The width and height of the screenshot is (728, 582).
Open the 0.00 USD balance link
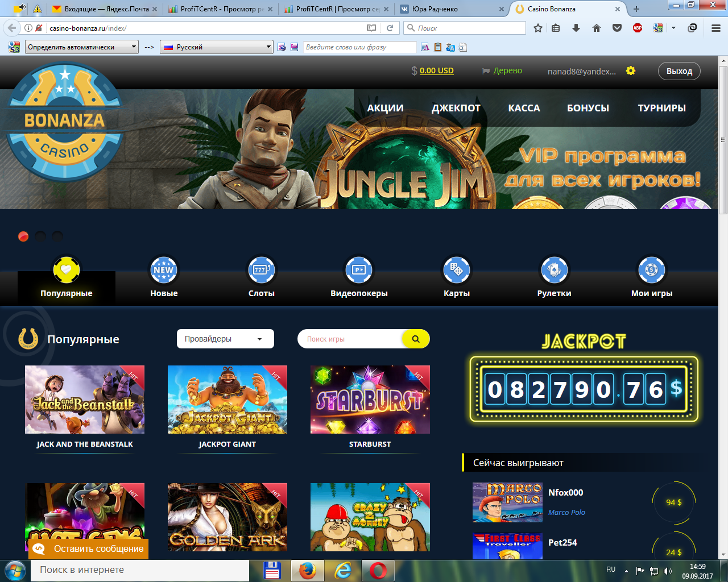437,70
